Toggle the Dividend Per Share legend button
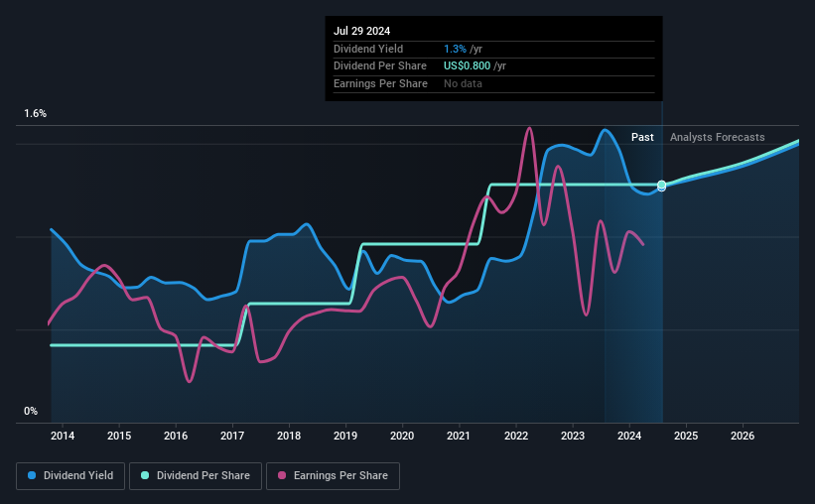The image size is (815, 504). coord(196,476)
